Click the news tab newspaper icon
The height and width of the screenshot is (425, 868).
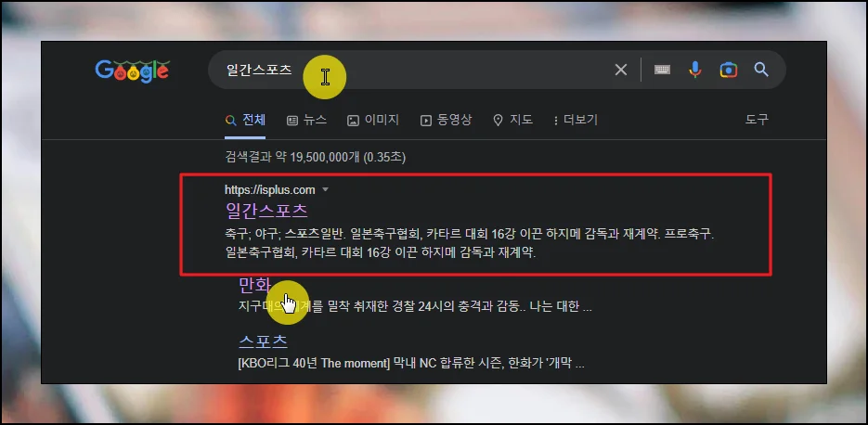click(x=292, y=121)
